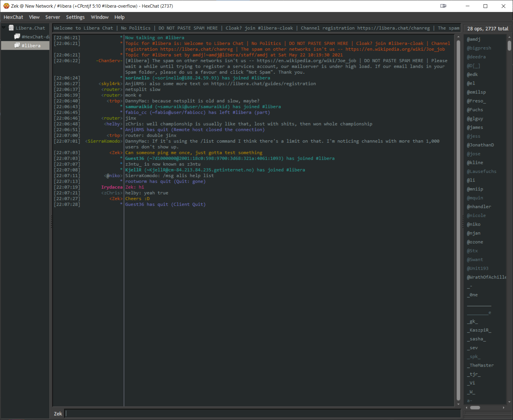This screenshot has height=420, width=513.
Task: Select user @Lausefuchs in user list
Action: click(484, 171)
